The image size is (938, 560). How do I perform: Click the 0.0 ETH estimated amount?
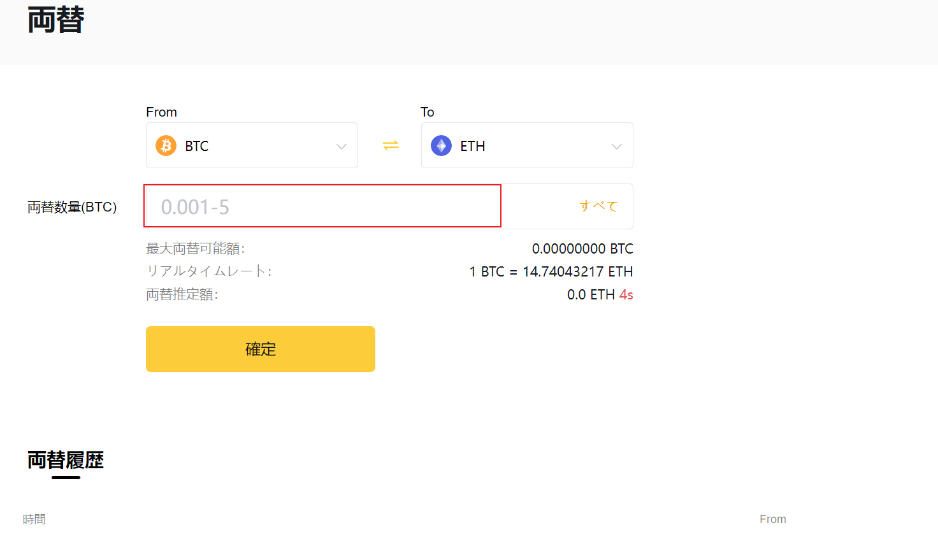coord(591,294)
